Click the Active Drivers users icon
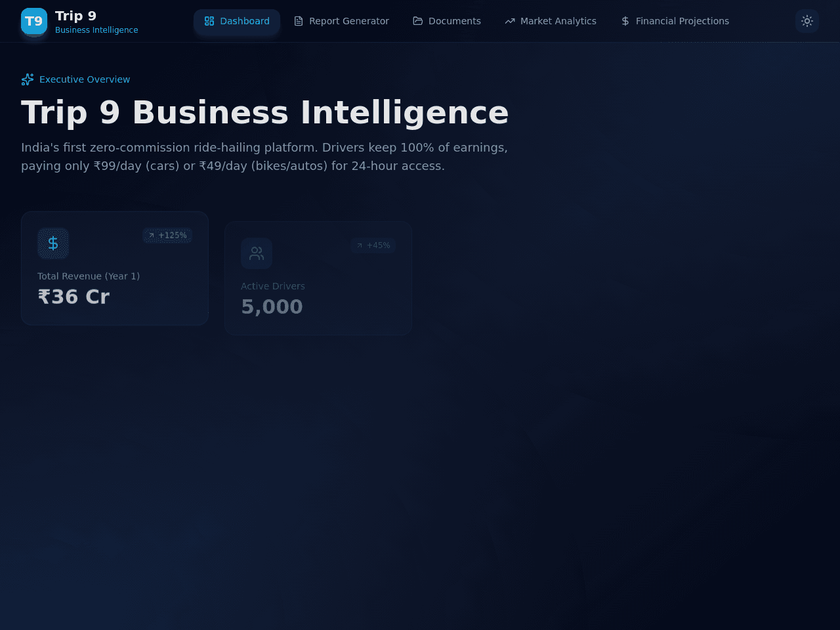This screenshot has height=630, width=840. [257, 253]
